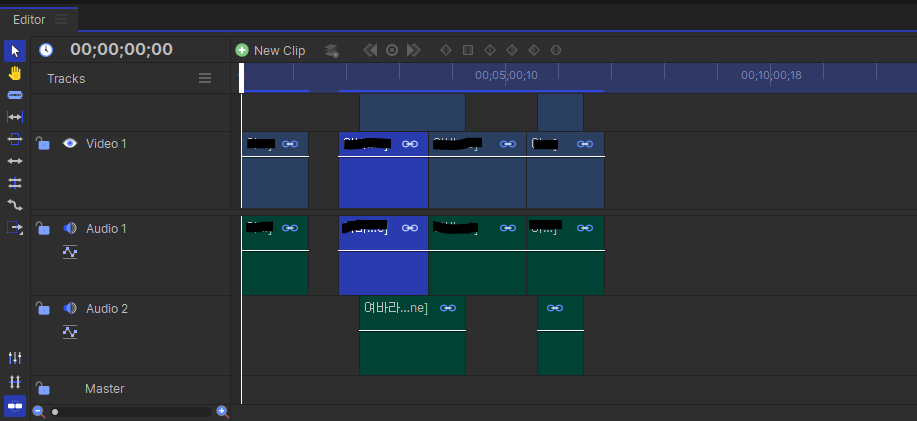Mute Audio 2 track speaker
Viewport: 917px width, 421px height.
click(70, 308)
